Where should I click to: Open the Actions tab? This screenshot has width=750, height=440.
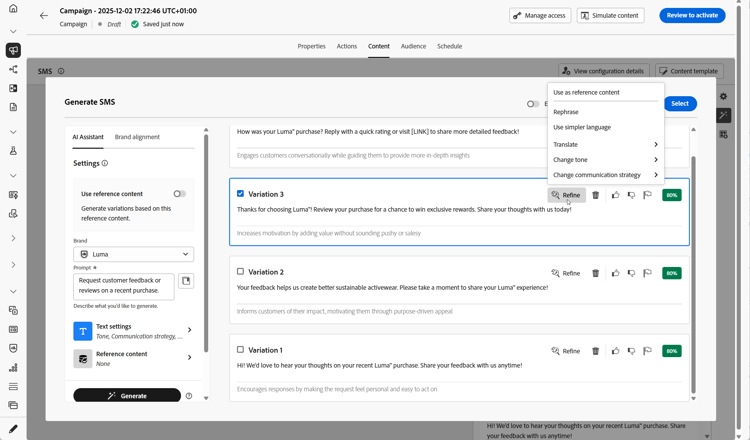pyautogui.click(x=347, y=46)
